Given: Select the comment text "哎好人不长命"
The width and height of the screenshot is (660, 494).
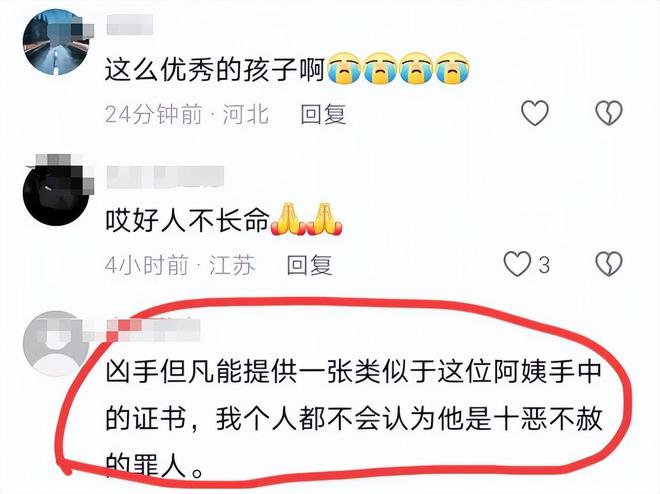Looking at the screenshot, I should pos(187,220).
